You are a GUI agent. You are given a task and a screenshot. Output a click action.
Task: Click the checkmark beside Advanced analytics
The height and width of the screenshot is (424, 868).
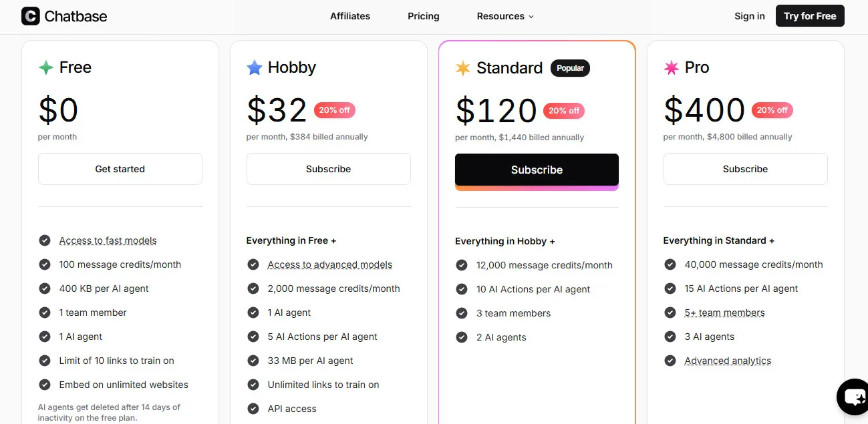coord(670,361)
